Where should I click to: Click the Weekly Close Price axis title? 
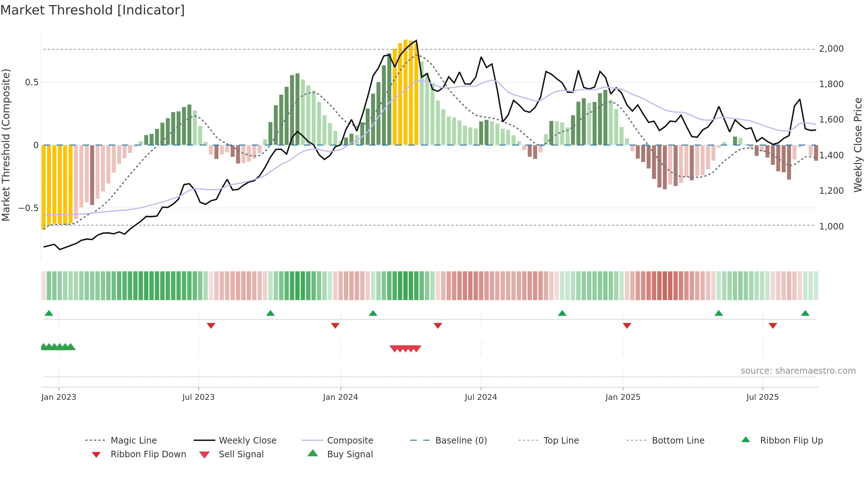[x=858, y=145]
